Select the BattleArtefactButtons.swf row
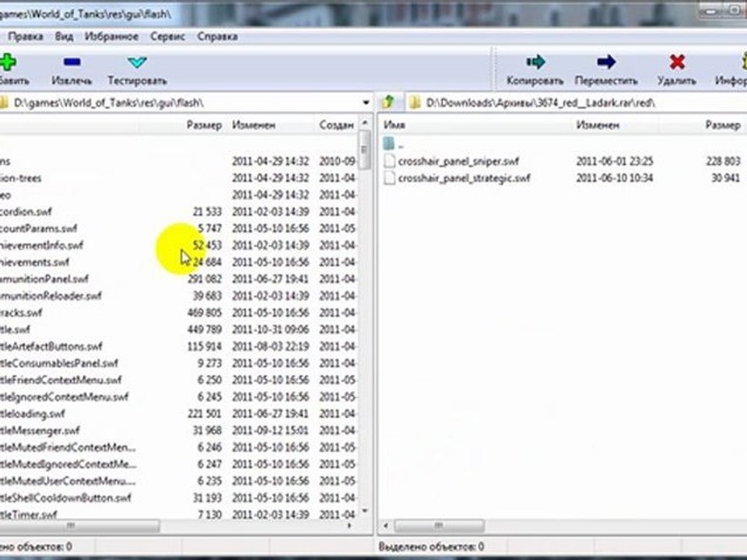 point(179,346)
